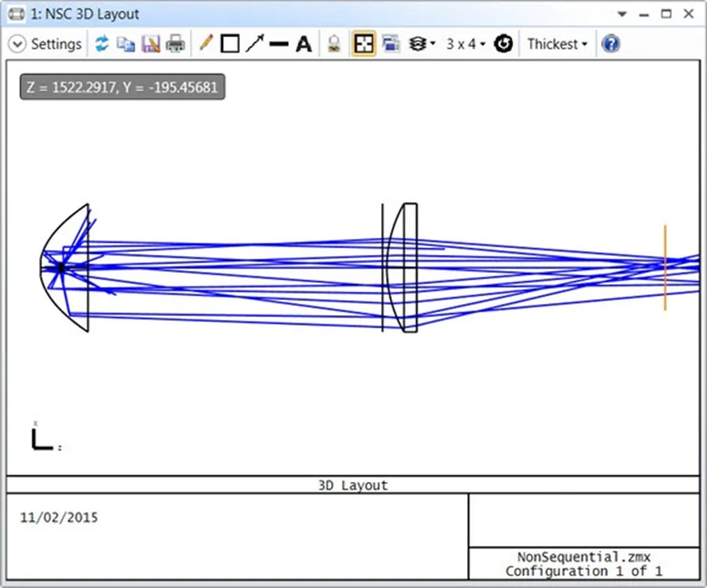Click the Refresh (update) arrows icon
This screenshot has width=707, height=588.
102,43
